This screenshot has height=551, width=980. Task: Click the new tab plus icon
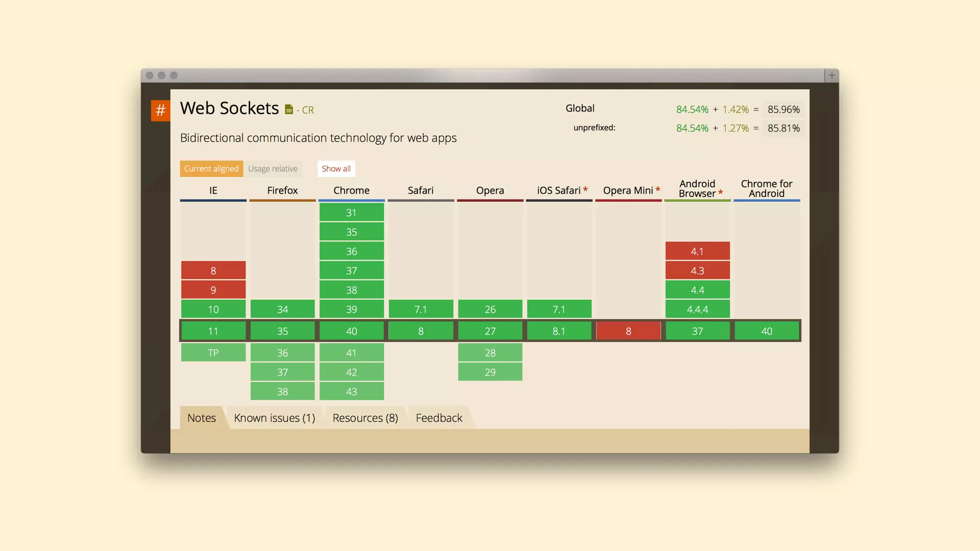pos(832,75)
